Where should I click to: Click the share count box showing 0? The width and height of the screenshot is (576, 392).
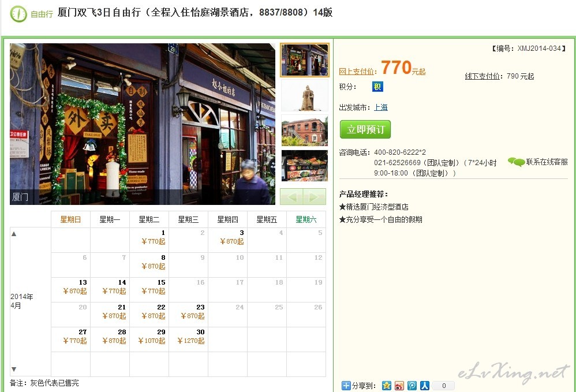point(444,386)
